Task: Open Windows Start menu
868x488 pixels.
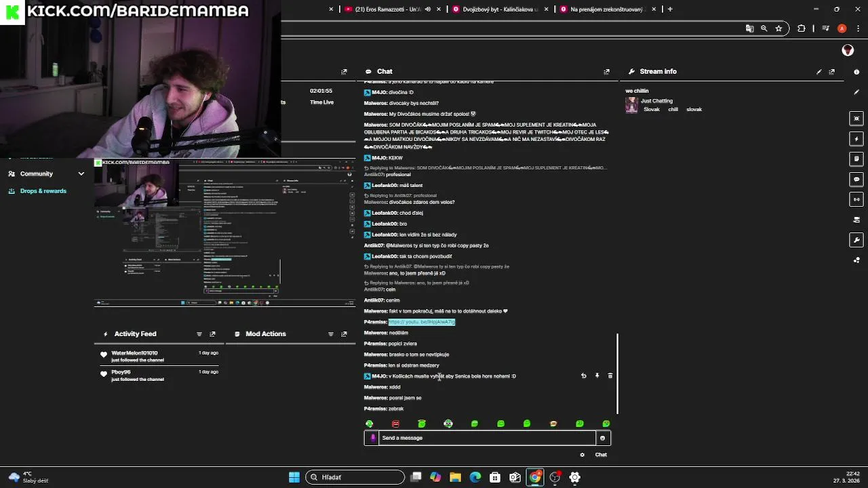Action: coord(294,477)
